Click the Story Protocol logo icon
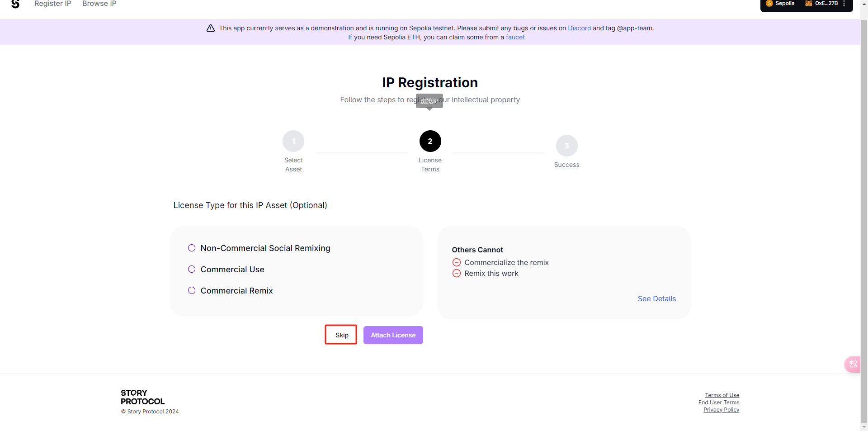868x431 pixels. coord(15,4)
